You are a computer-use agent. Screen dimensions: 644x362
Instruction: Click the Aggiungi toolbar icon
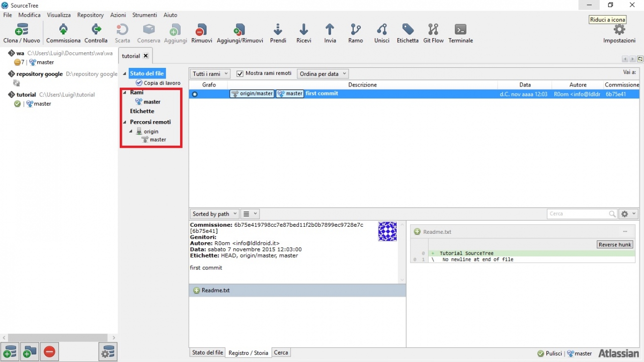pyautogui.click(x=175, y=30)
